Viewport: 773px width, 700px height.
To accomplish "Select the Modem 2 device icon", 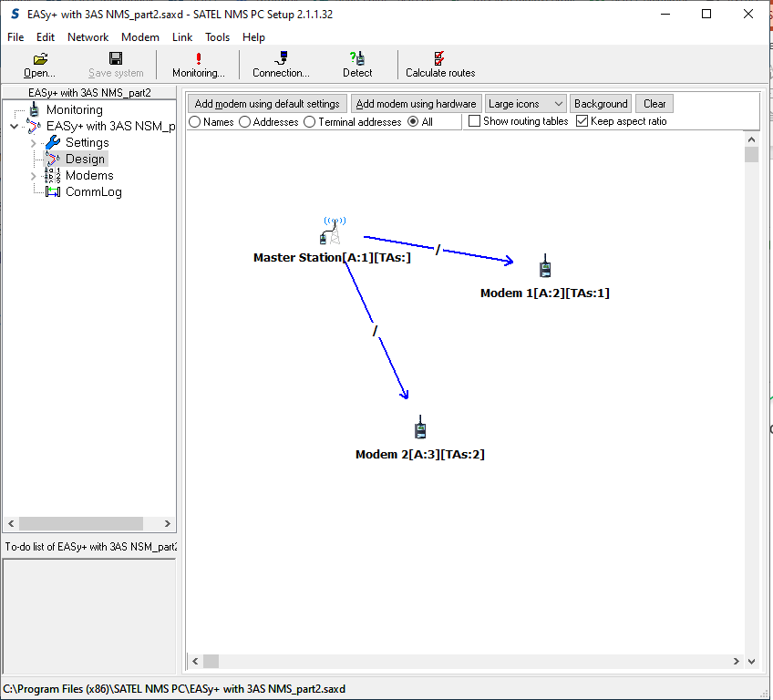I will [x=420, y=427].
